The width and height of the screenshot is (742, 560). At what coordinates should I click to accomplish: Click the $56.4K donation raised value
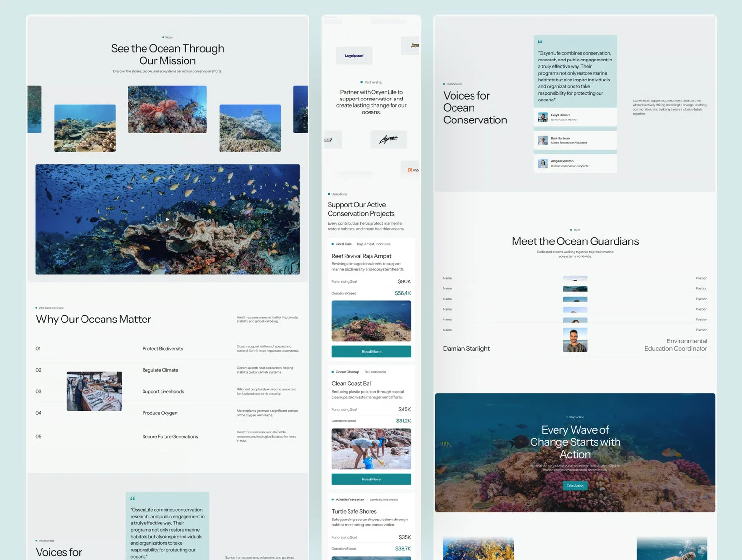pos(403,293)
